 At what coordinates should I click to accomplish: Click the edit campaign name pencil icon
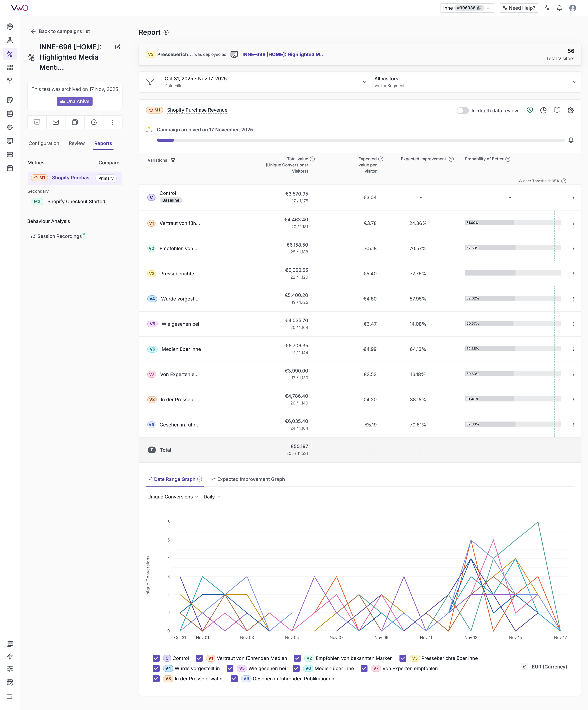pos(118,47)
